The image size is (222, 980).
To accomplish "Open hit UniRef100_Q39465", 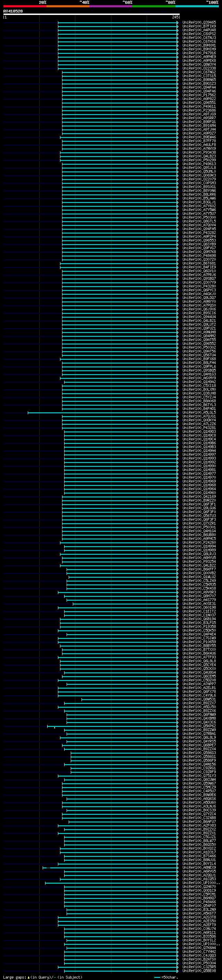I will coord(199,23).
